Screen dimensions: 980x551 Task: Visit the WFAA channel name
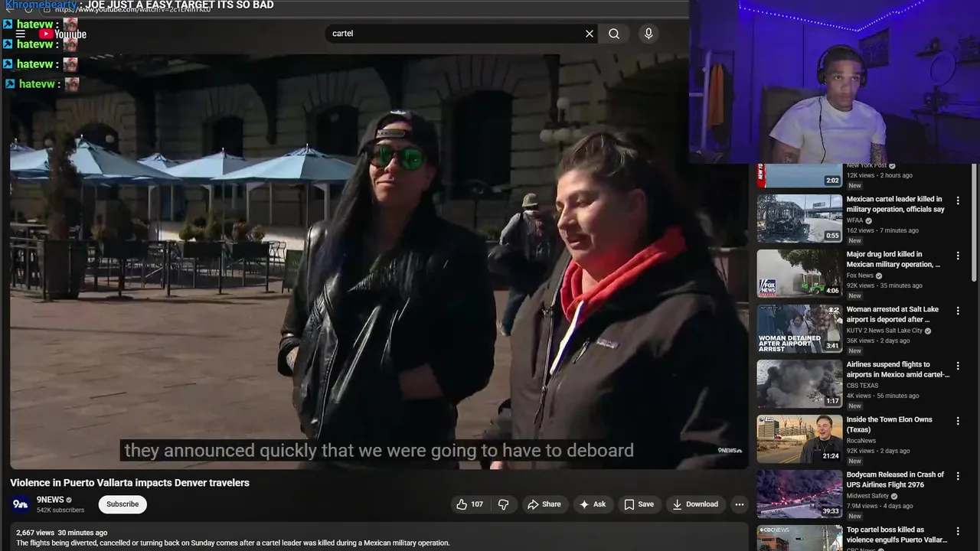pos(854,220)
